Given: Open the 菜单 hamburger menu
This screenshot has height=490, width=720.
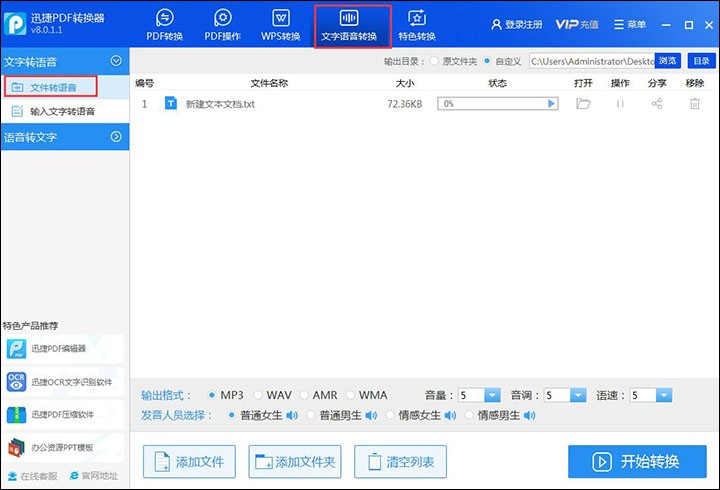Looking at the screenshot, I should (630, 24).
